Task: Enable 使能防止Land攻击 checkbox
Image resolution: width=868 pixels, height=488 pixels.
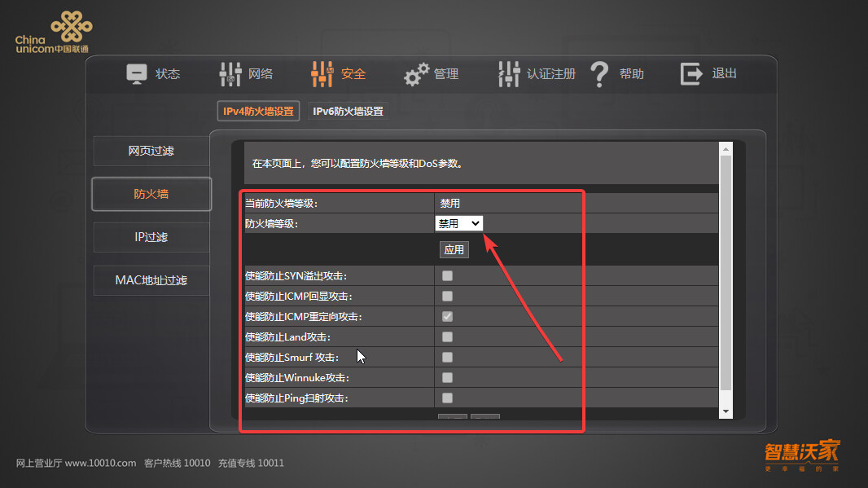Action: (x=447, y=336)
